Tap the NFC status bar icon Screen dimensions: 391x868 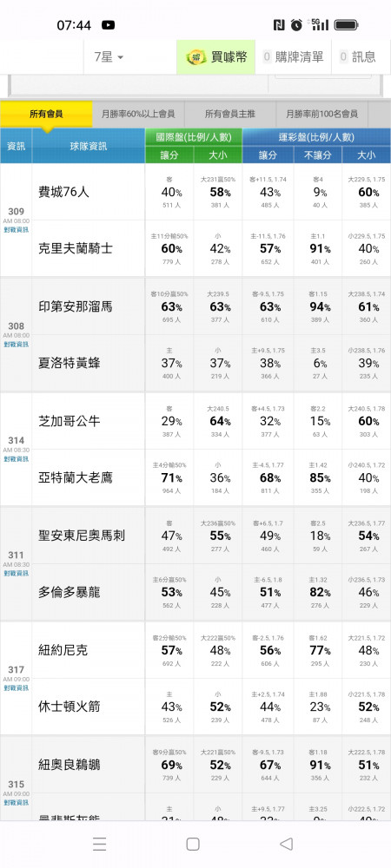[x=279, y=25]
